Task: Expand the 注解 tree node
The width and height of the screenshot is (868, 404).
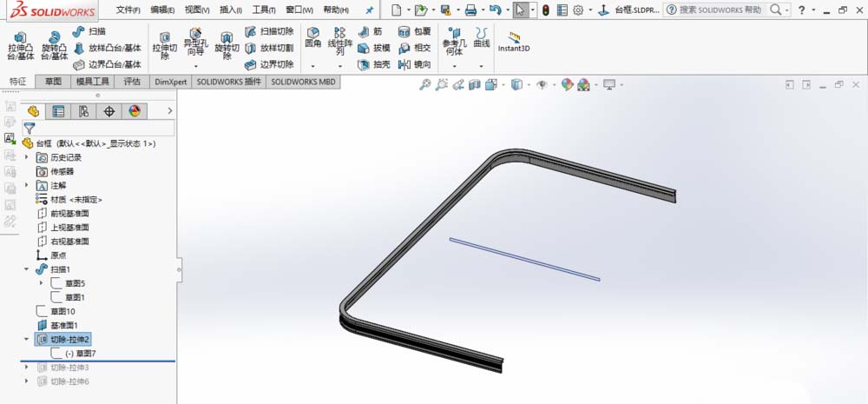Action: tap(27, 185)
